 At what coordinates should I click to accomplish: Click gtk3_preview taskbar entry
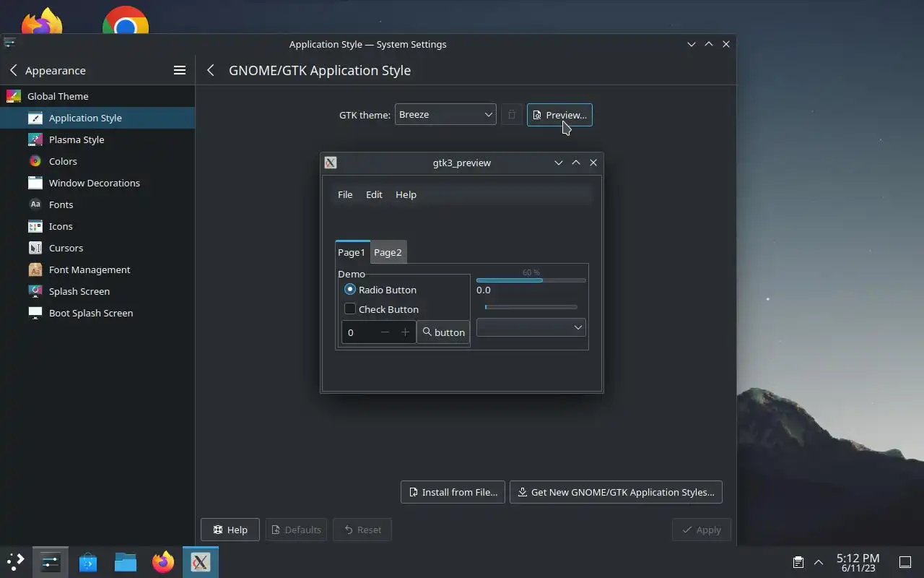[x=201, y=562]
